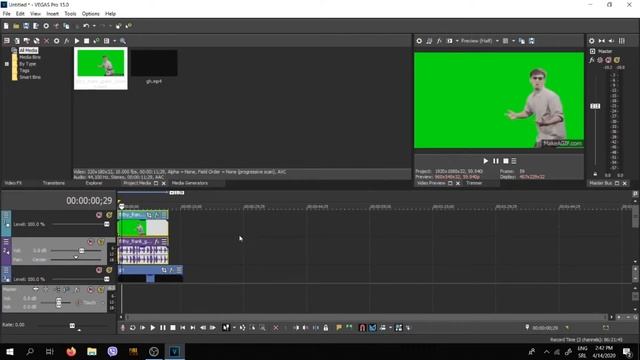Click Play in the timeline transport bar
The height and width of the screenshot is (360, 640).
click(x=153, y=328)
